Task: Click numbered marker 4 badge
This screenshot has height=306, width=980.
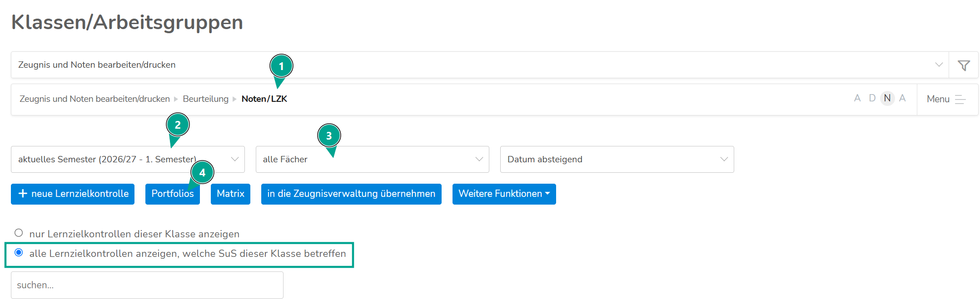Action: point(202,172)
